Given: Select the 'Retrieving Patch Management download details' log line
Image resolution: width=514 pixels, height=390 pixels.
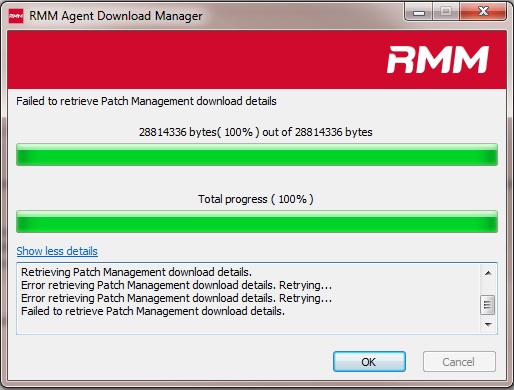Looking at the screenshot, I should coord(136,272).
